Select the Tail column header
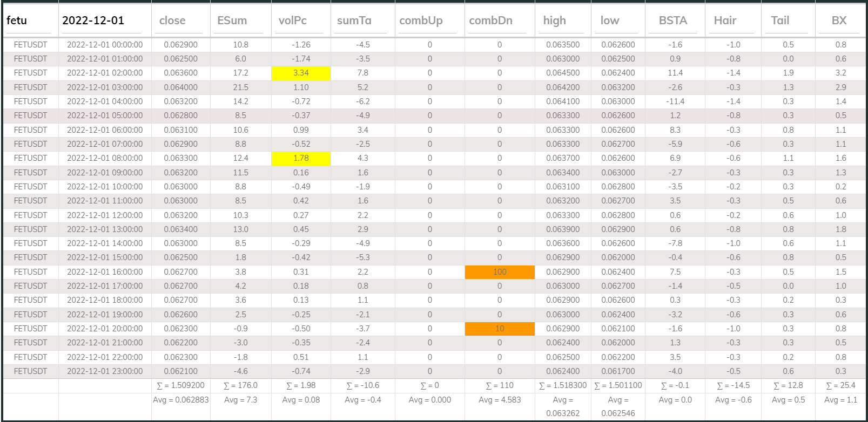Viewport: 868px width, 422px height. (779, 21)
